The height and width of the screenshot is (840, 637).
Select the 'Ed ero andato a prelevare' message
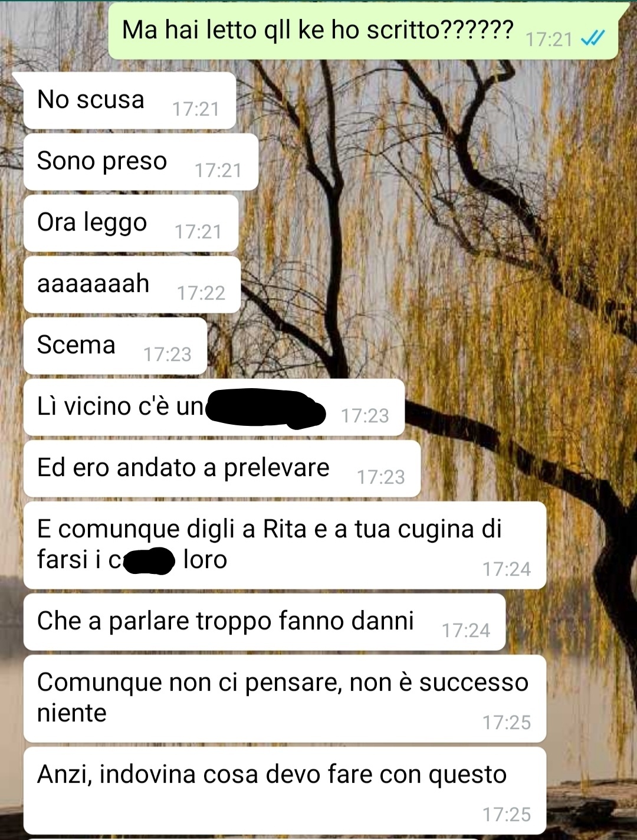[222, 468]
